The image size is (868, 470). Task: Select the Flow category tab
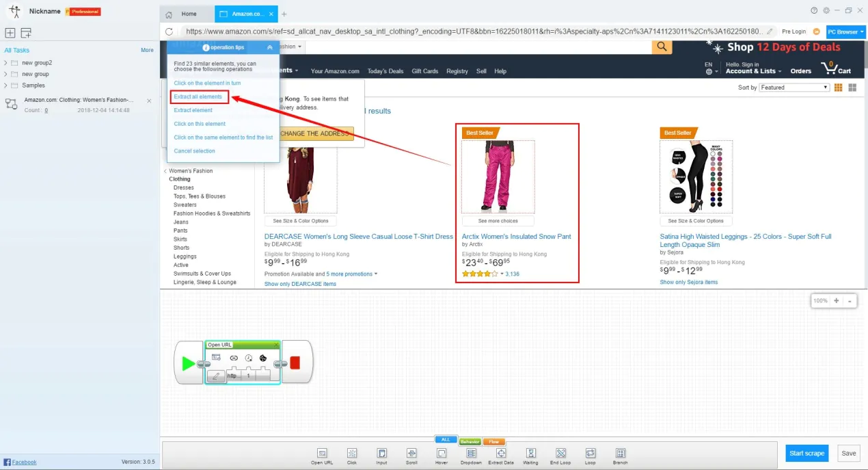coord(493,442)
